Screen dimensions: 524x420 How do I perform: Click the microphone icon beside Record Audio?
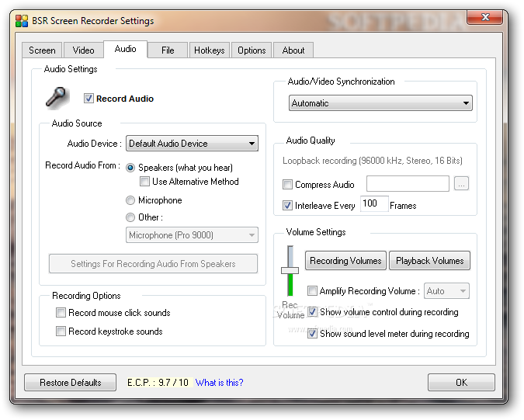(x=57, y=99)
